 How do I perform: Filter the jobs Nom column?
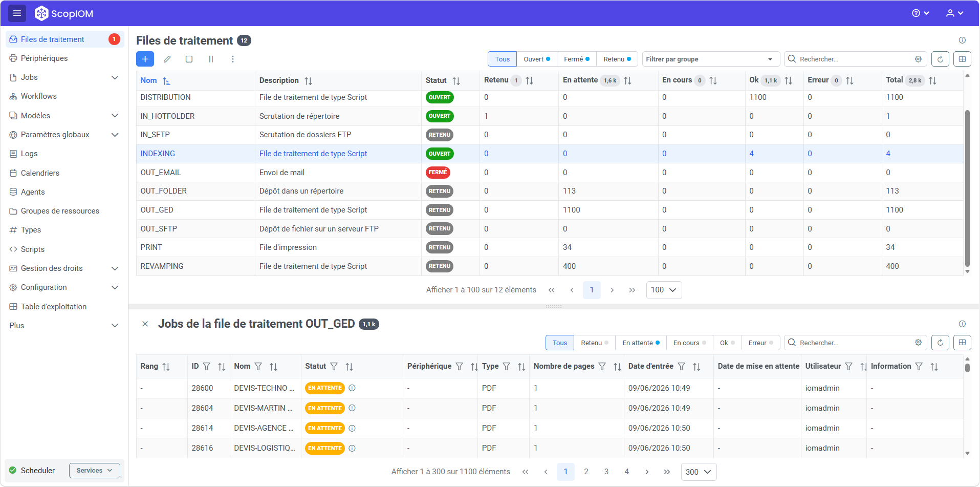pos(258,366)
